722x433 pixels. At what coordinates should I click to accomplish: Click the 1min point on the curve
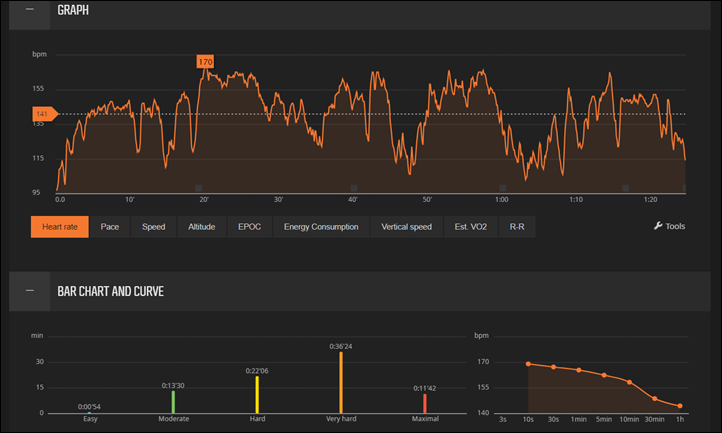(x=579, y=370)
